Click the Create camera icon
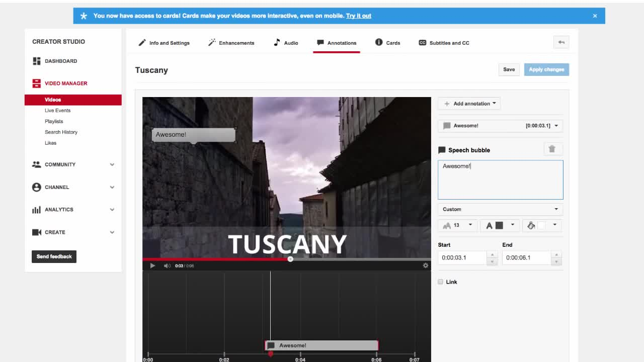 (36, 232)
